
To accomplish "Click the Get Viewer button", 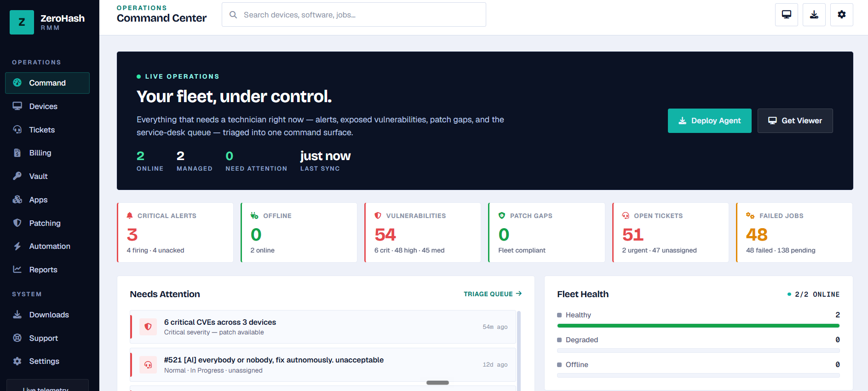I will (x=795, y=121).
